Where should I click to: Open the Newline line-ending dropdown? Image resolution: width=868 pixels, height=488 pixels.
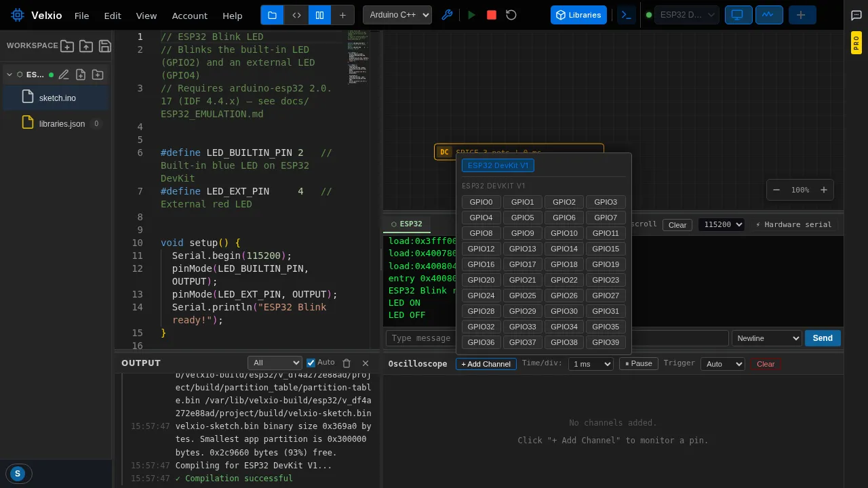767,338
